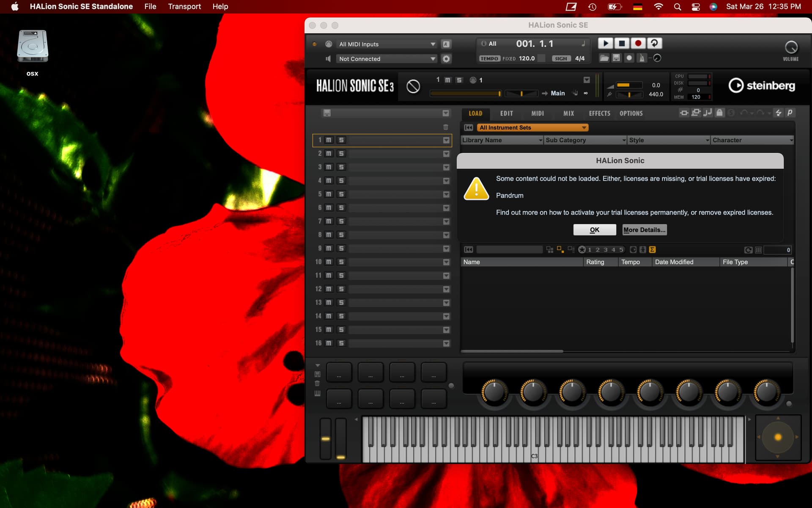This screenshot has width=812, height=508.
Task: Toggle the Loop button in transport
Action: (654, 43)
